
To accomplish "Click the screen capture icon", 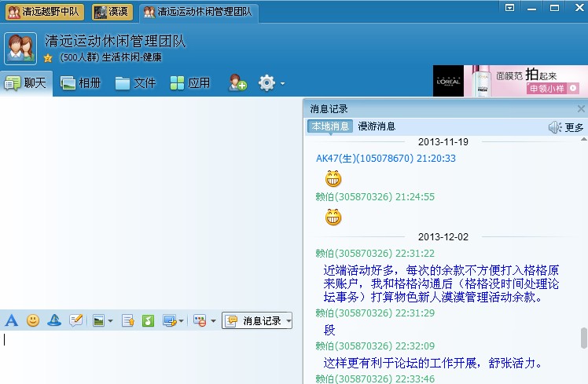I will coord(170,321).
